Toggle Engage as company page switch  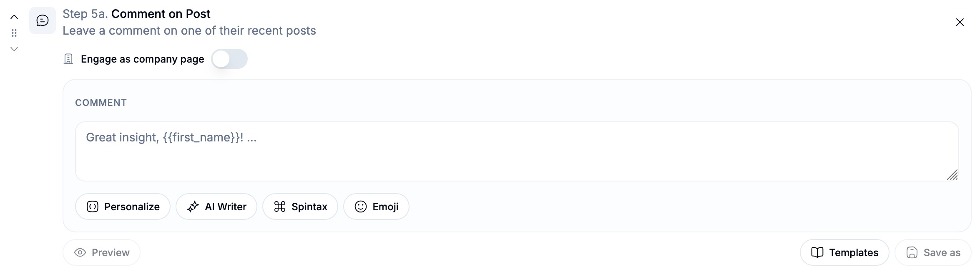coord(229,59)
